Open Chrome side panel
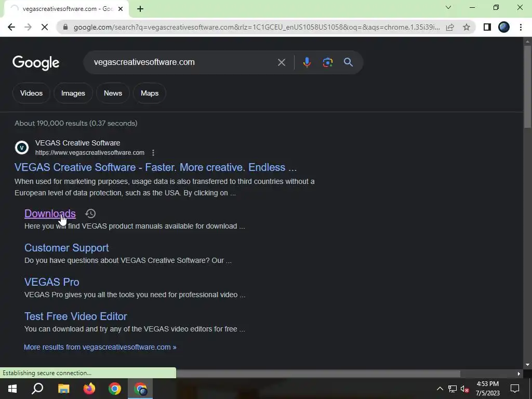Viewport: 532px width, 399px height. 487,27
